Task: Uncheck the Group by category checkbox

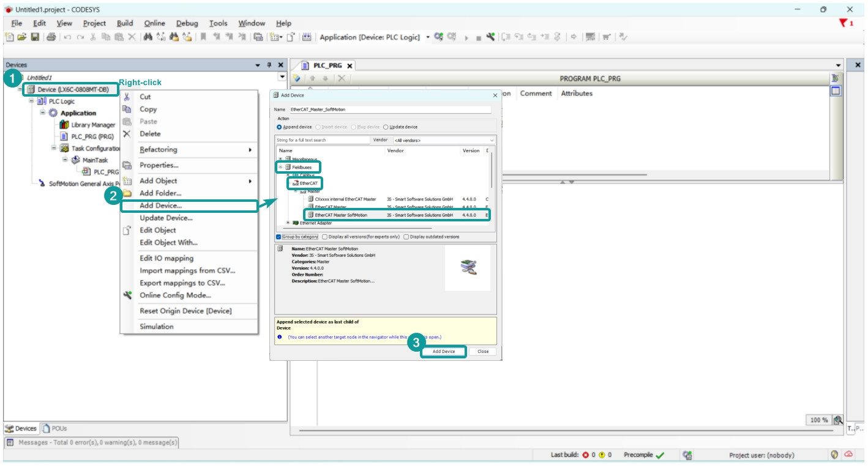Action: click(x=279, y=237)
